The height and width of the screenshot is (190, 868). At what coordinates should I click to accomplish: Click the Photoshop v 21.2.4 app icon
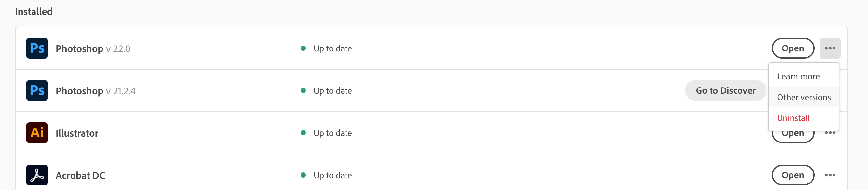tap(37, 91)
